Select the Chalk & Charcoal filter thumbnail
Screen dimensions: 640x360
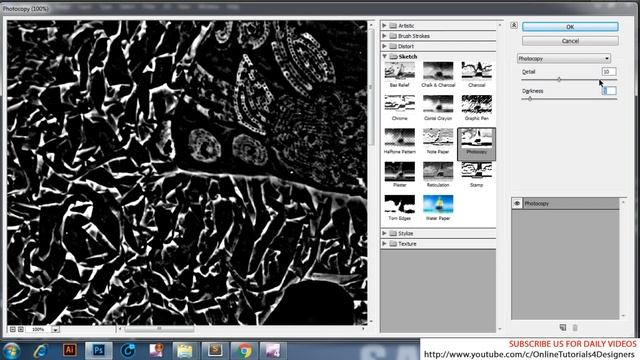438,71
